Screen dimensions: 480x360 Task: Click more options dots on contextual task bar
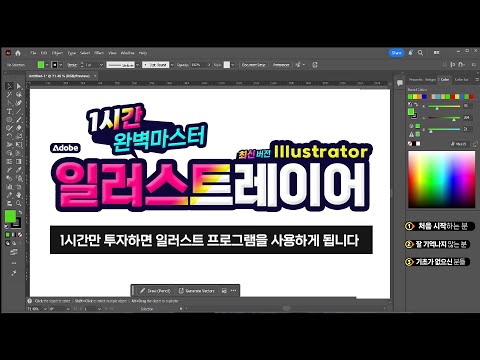coord(233,291)
